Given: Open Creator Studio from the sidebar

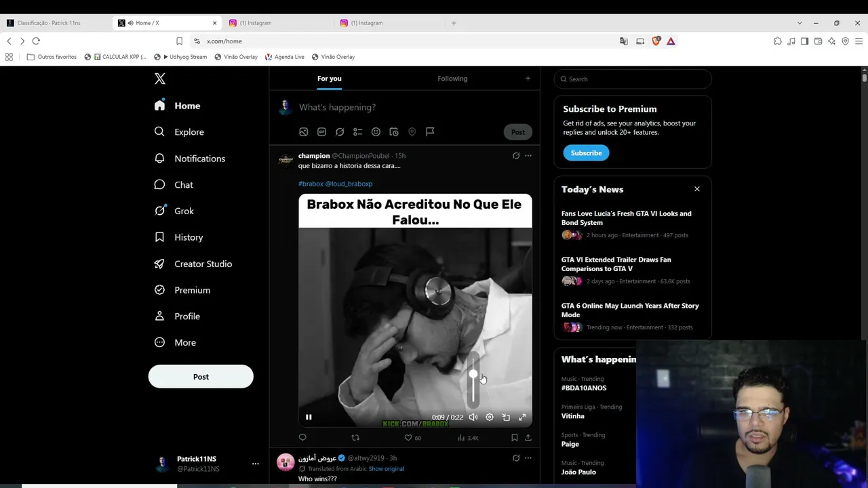Looking at the screenshot, I should pos(193,264).
